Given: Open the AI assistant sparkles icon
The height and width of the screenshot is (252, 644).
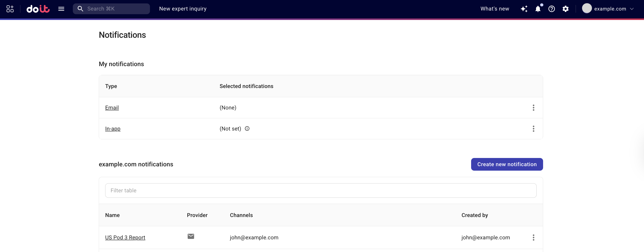Looking at the screenshot, I should coord(524,9).
